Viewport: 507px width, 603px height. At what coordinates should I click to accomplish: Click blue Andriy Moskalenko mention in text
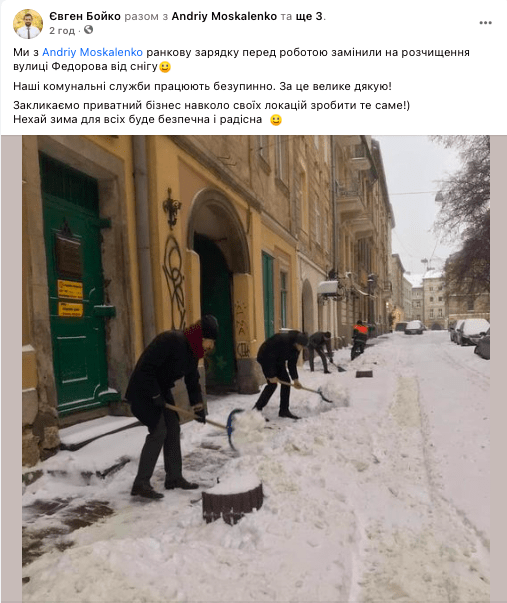pyautogui.click(x=92, y=52)
